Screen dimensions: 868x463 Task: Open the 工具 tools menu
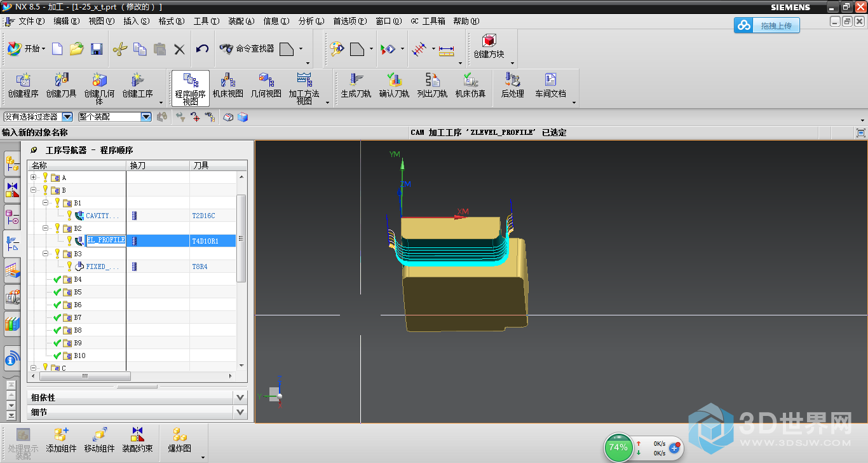tap(207, 21)
